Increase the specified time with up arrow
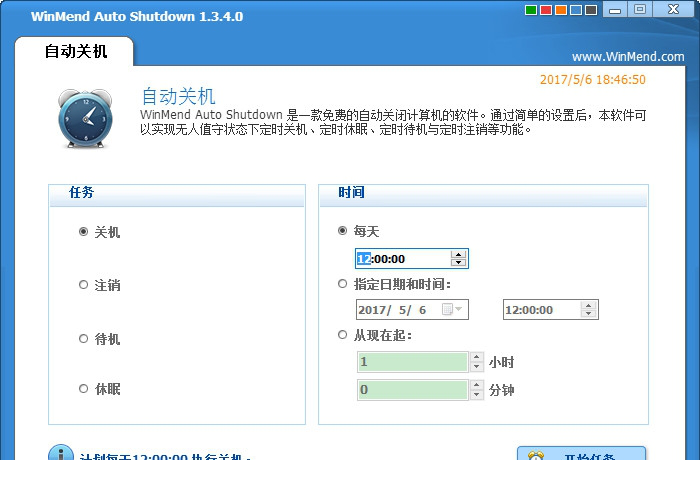The width and height of the screenshot is (700, 478). tap(588, 305)
